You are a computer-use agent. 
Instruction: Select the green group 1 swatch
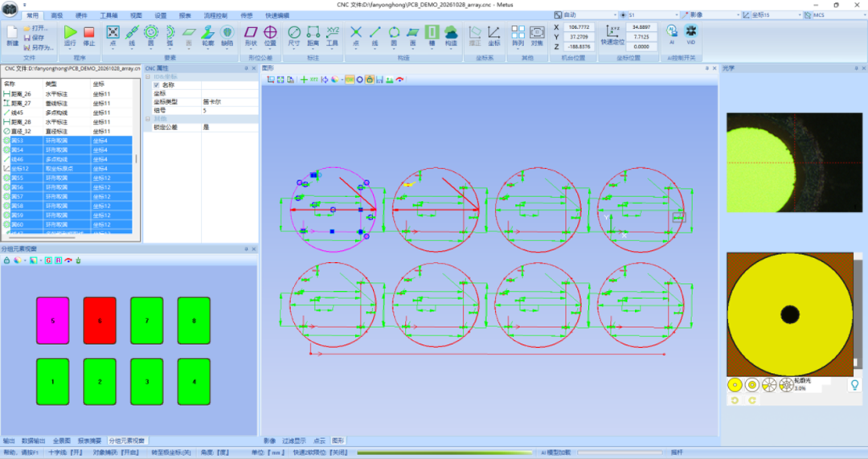click(52, 382)
